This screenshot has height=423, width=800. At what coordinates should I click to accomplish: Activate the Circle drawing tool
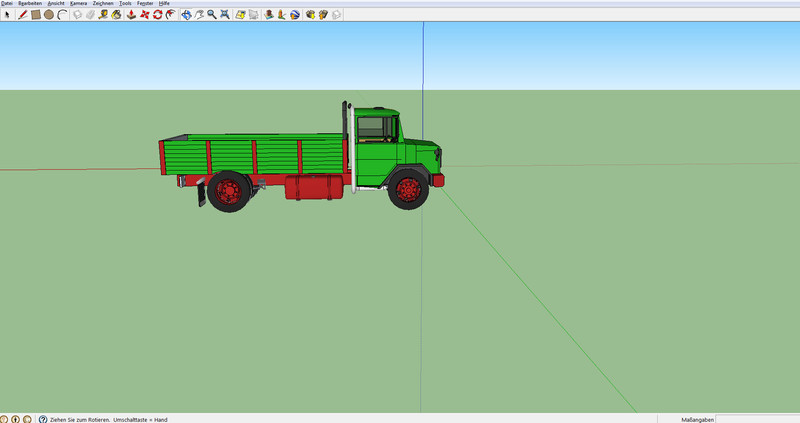tap(49, 15)
